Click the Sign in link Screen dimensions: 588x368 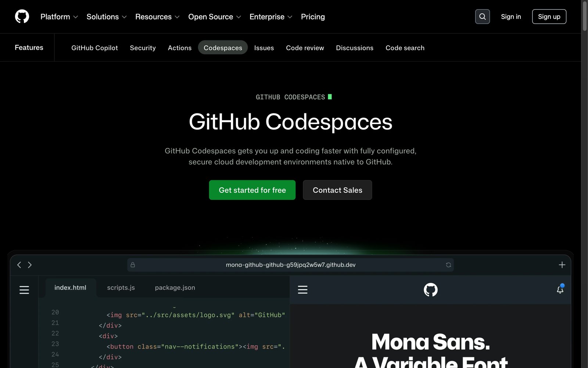pyautogui.click(x=511, y=17)
